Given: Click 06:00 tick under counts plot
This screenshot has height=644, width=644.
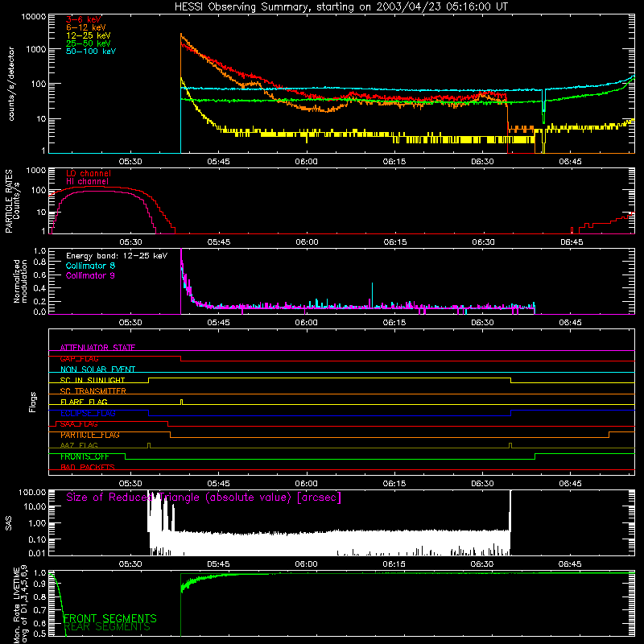Looking at the screenshot, I should pos(307,162).
